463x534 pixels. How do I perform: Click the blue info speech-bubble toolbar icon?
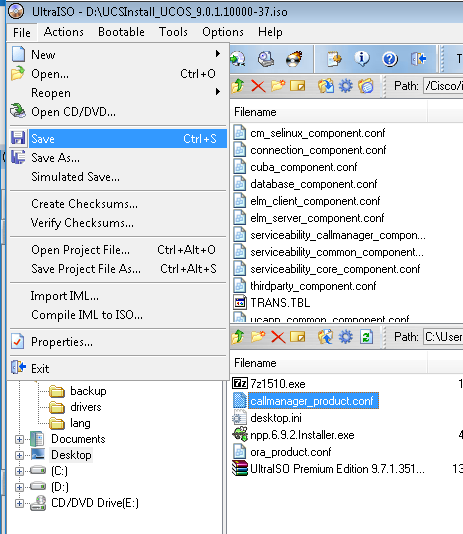click(362, 59)
